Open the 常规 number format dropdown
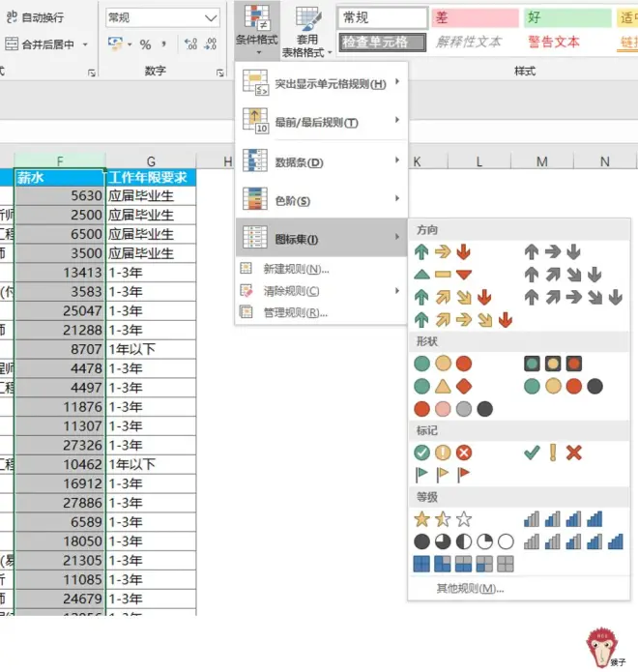This screenshot has width=638, height=672. point(162,18)
